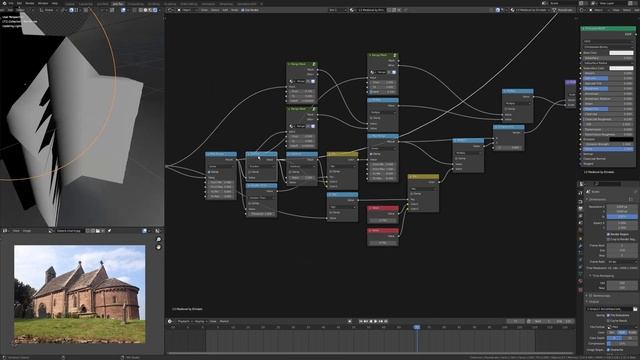
Task: Open the Image menu in image editor
Action: (27, 231)
